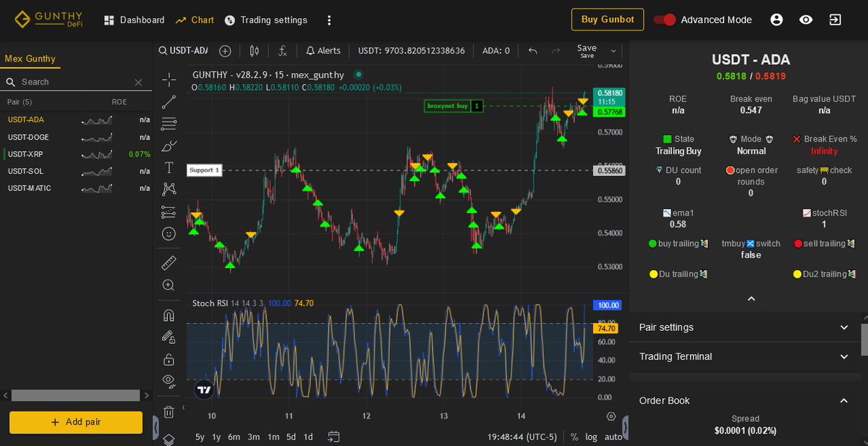Remove drawings with the trash icon
The height and width of the screenshot is (446, 868).
pos(169,412)
